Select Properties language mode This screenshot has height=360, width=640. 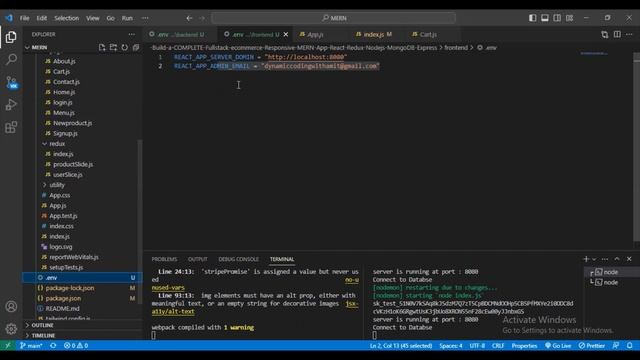(524, 346)
